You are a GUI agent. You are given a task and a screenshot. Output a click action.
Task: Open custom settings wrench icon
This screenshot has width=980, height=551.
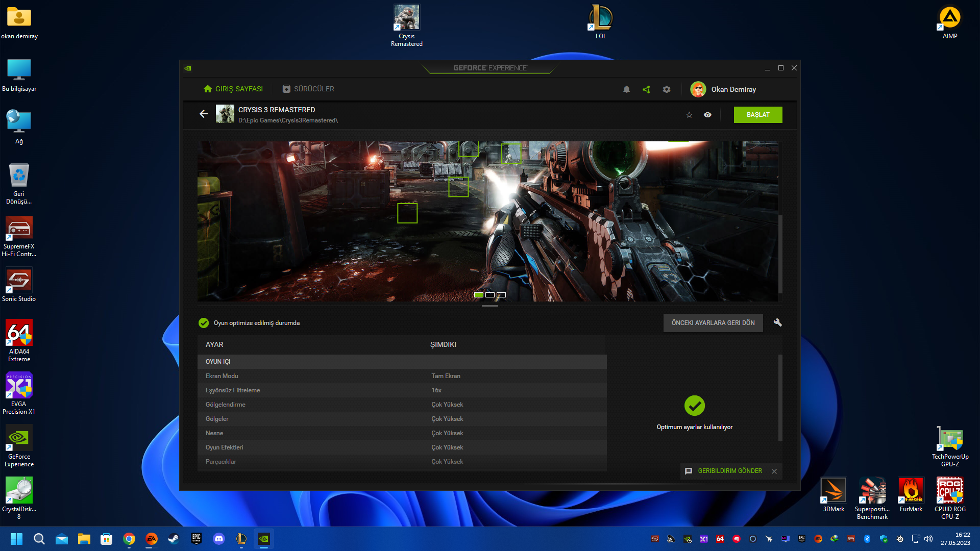click(777, 322)
